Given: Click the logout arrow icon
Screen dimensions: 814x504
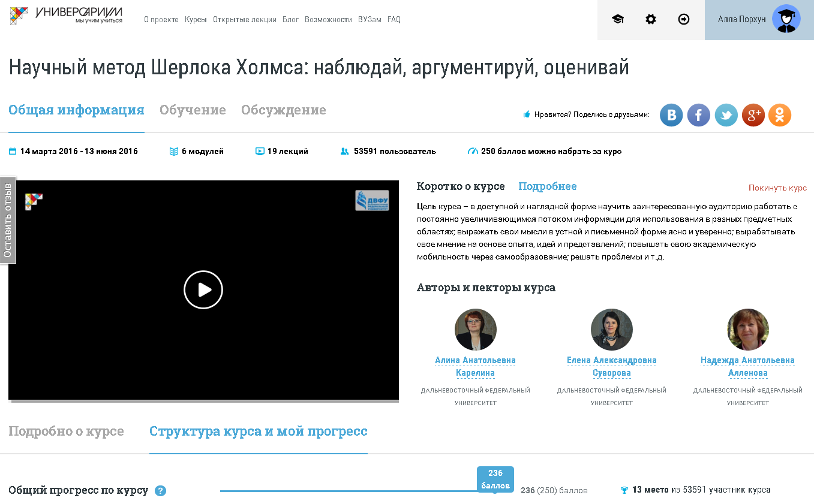Looking at the screenshot, I should (x=683, y=19).
